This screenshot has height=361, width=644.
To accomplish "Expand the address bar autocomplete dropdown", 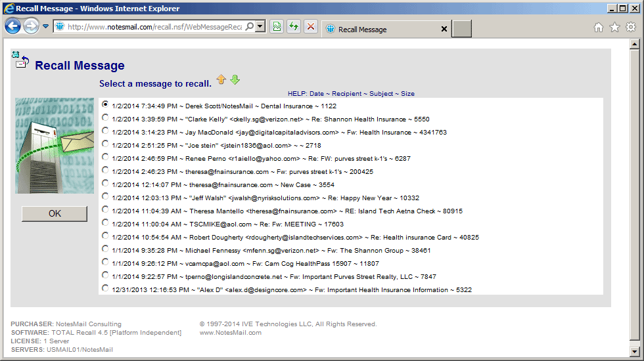I will coord(260,26).
